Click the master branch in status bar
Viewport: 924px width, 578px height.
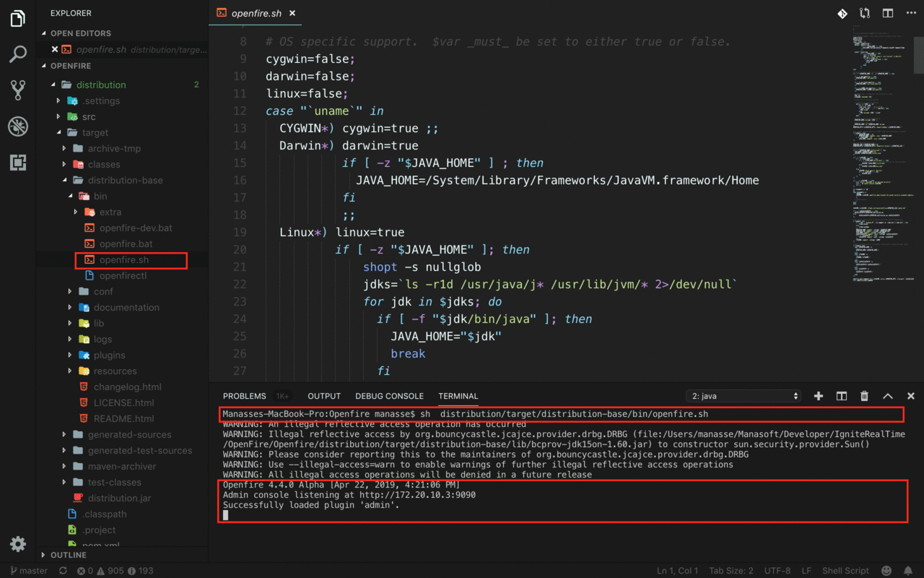pyautogui.click(x=29, y=571)
